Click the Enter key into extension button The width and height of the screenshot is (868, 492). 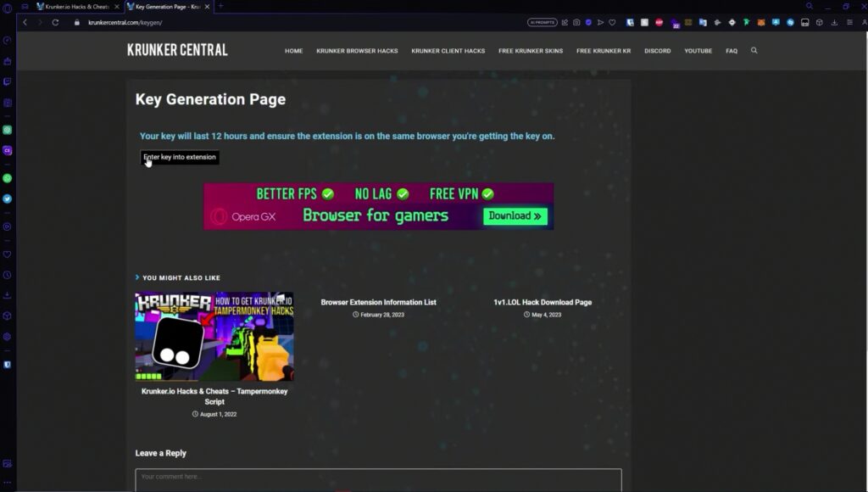[180, 157]
